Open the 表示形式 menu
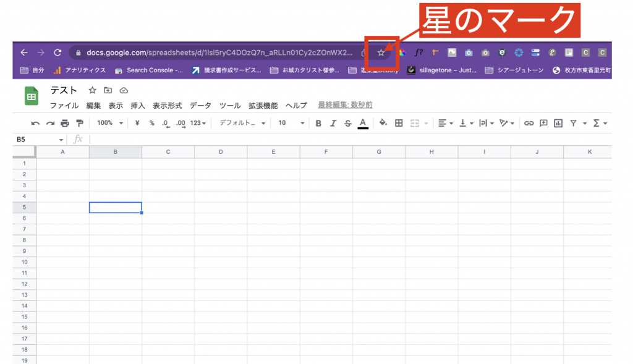This screenshot has width=633, height=364. click(x=167, y=105)
